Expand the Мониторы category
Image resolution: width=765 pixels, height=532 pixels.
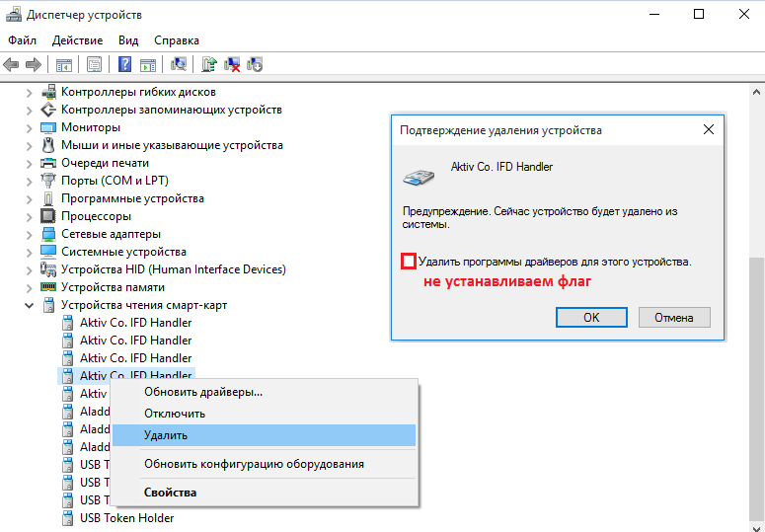pyautogui.click(x=29, y=127)
